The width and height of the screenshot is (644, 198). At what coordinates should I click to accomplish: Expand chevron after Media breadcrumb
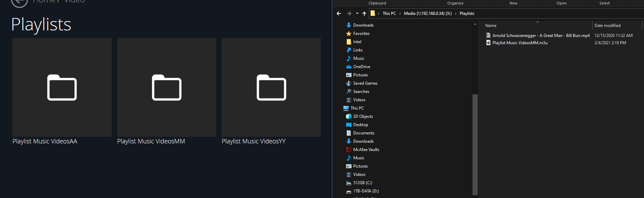coord(456,13)
